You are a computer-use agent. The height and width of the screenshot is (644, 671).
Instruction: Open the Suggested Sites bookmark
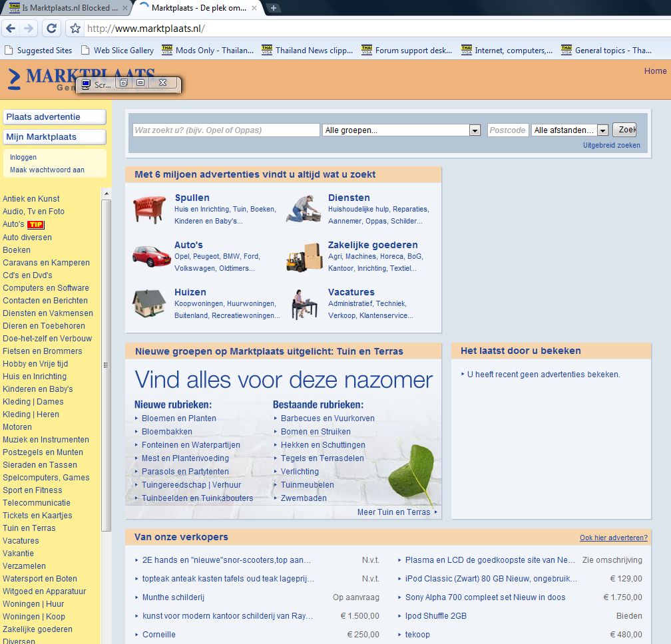(x=39, y=51)
